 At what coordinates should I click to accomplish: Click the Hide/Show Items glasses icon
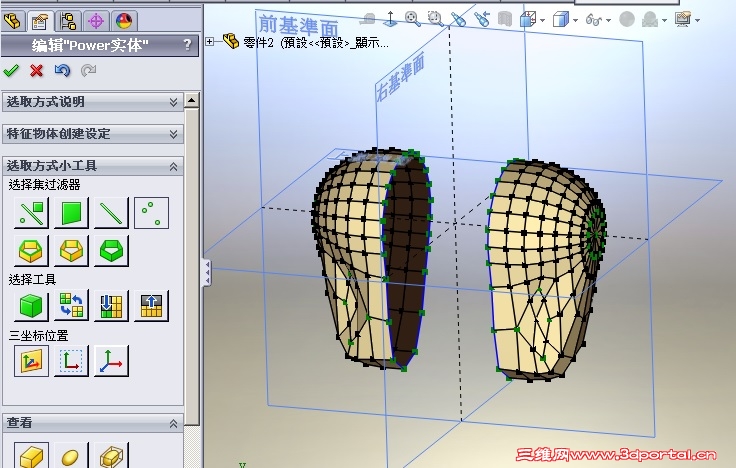pos(594,20)
